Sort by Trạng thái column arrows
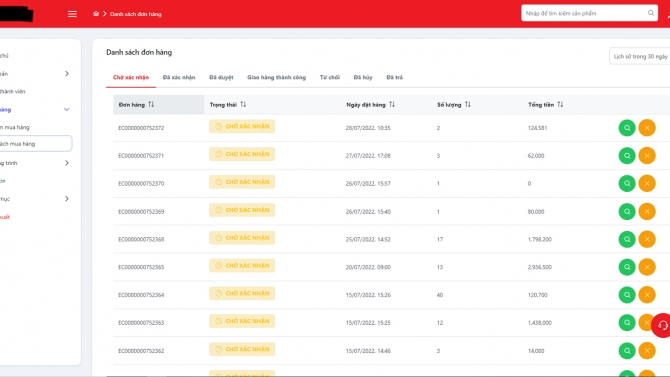 [243, 104]
